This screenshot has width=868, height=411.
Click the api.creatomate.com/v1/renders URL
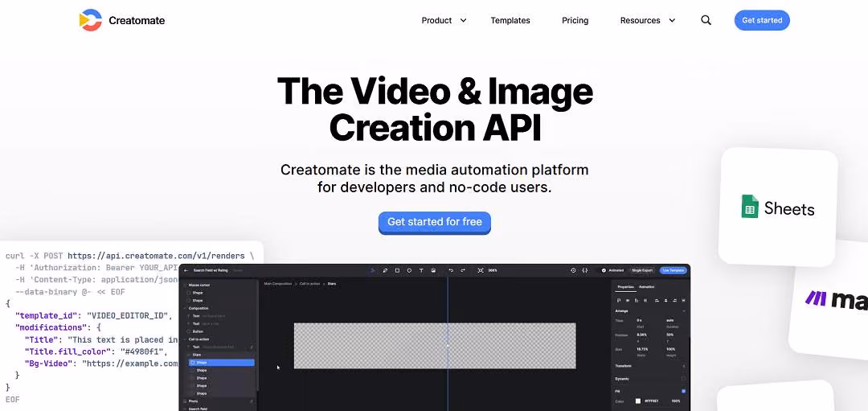[156, 256]
